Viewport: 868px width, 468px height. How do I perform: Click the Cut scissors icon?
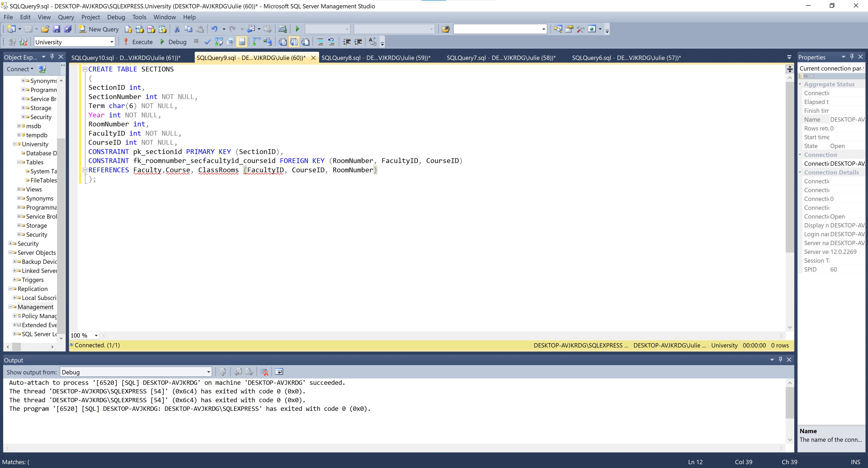pyautogui.click(x=177, y=29)
